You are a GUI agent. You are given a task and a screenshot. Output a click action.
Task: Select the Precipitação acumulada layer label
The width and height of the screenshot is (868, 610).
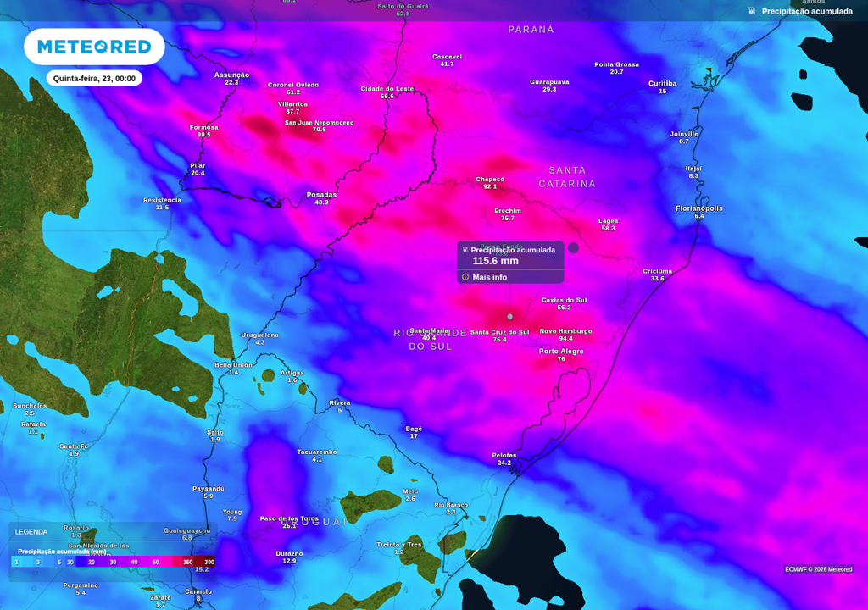pyautogui.click(x=807, y=11)
